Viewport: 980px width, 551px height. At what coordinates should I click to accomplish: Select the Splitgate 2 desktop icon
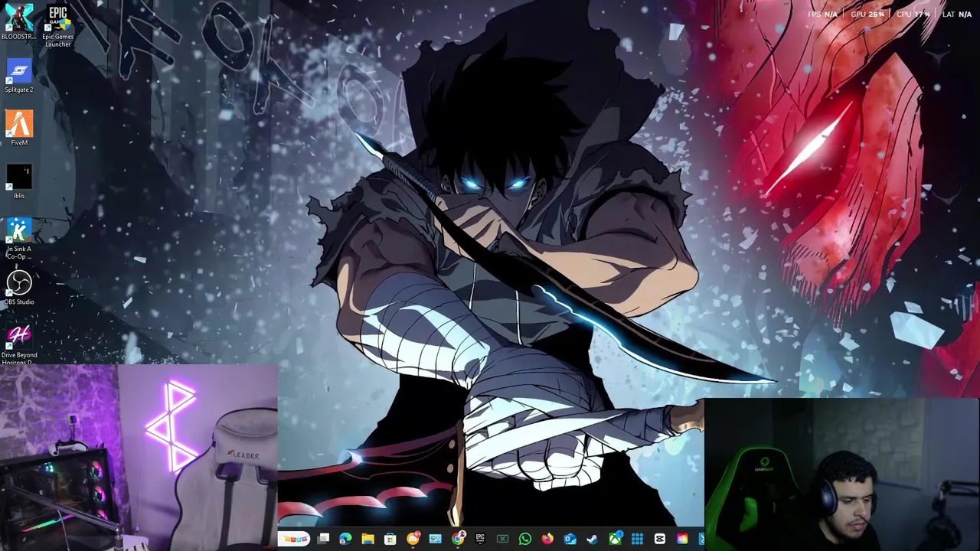[x=19, y=76]
